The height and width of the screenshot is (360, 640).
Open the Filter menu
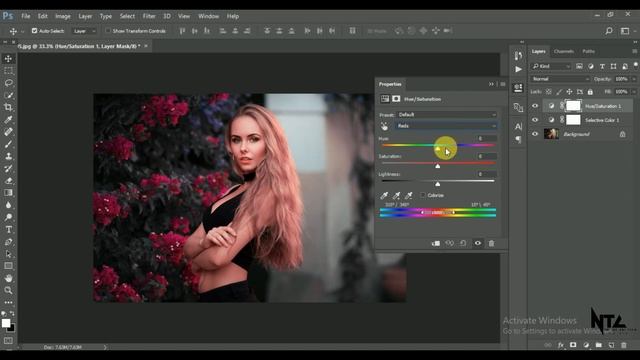click(x=149, y=16)
